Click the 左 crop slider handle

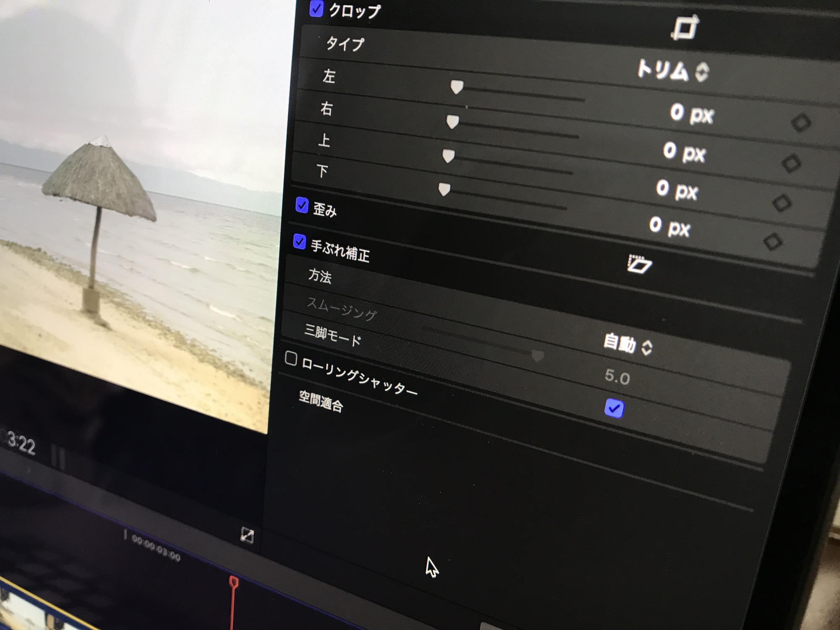[x=457, y=87]
